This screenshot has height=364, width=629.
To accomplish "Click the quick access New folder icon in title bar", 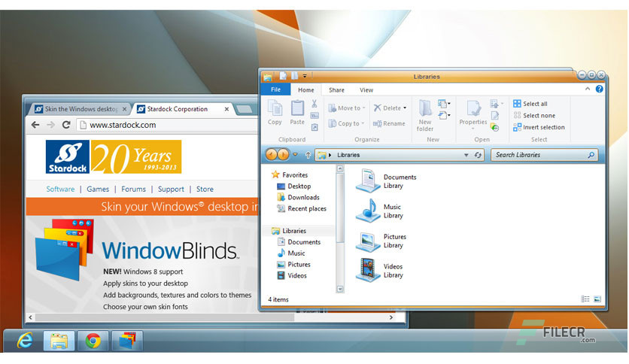I will [x=294, y=76].
